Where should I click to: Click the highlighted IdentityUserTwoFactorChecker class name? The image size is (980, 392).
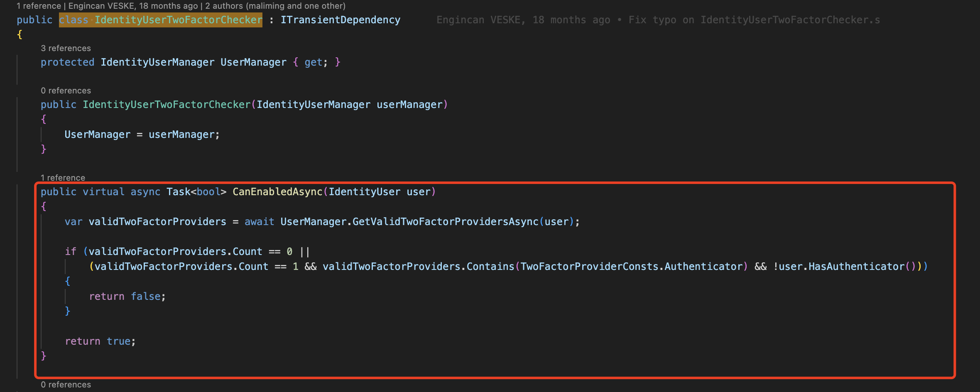click(178, 20)
